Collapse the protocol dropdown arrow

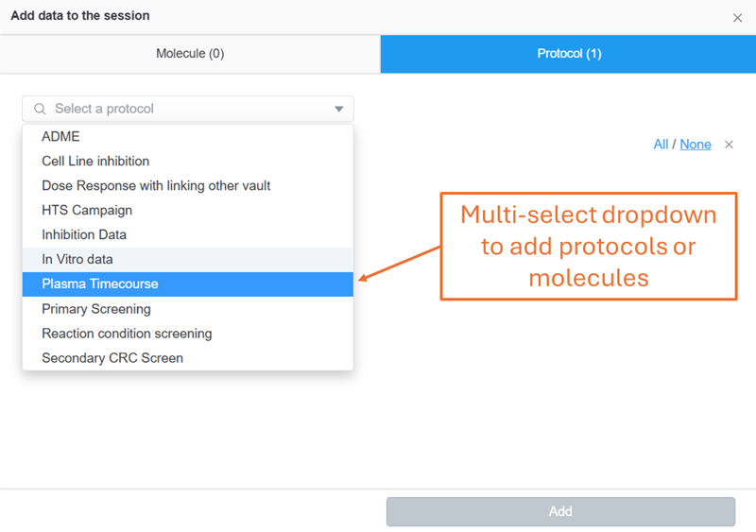(339, 109)
